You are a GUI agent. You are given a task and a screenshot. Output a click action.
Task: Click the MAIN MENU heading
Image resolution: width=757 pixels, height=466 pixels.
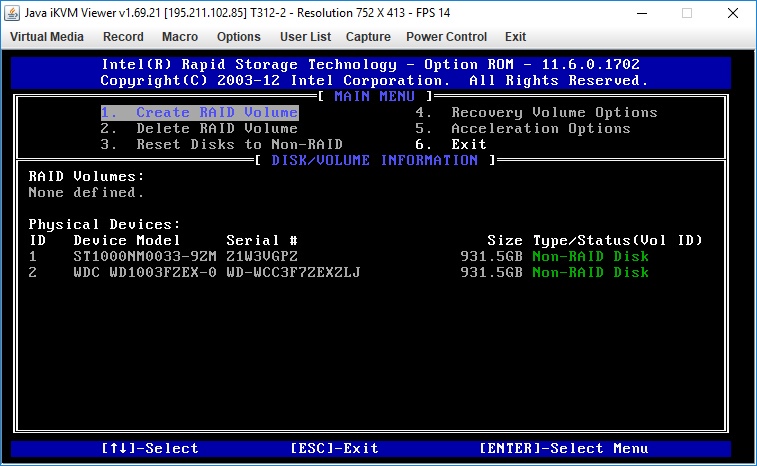tap(375, 97)
